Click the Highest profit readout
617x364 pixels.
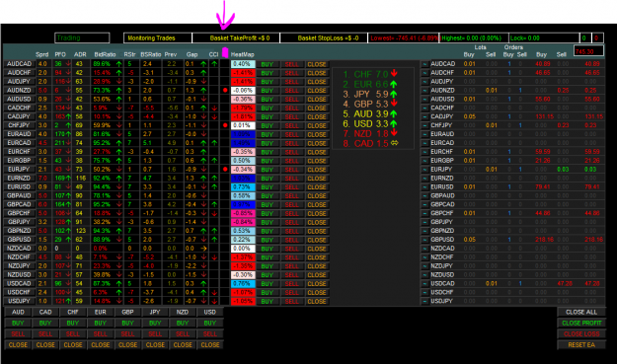click(x=474, y=38)
